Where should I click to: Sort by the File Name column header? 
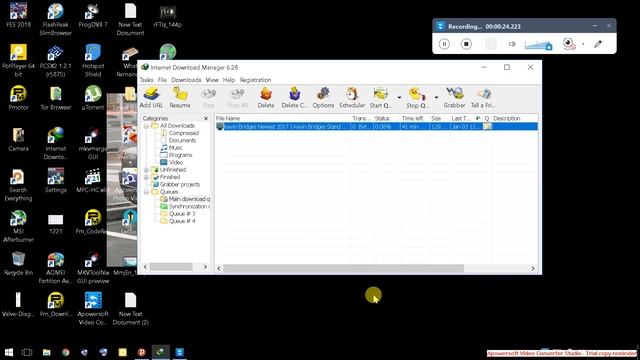(282, 118)
